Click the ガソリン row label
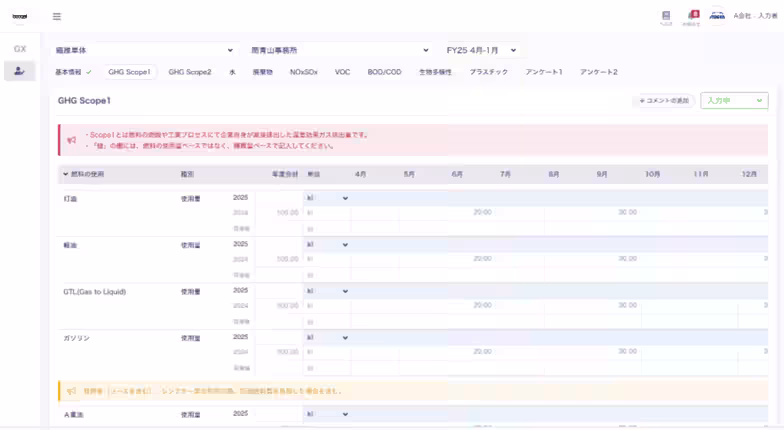Screen dimensions: 784x430 pyautogui.click(x=76, y=338)
